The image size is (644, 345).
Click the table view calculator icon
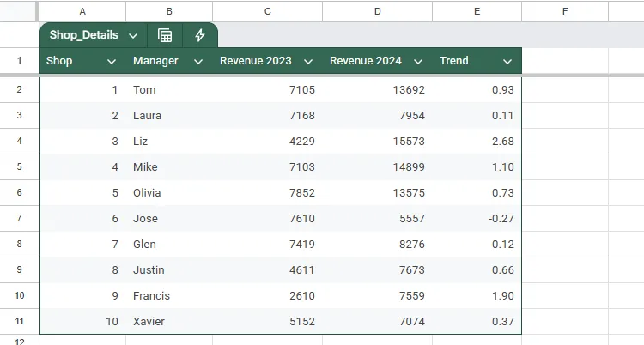pyautogui.click(x=165, y=35)
